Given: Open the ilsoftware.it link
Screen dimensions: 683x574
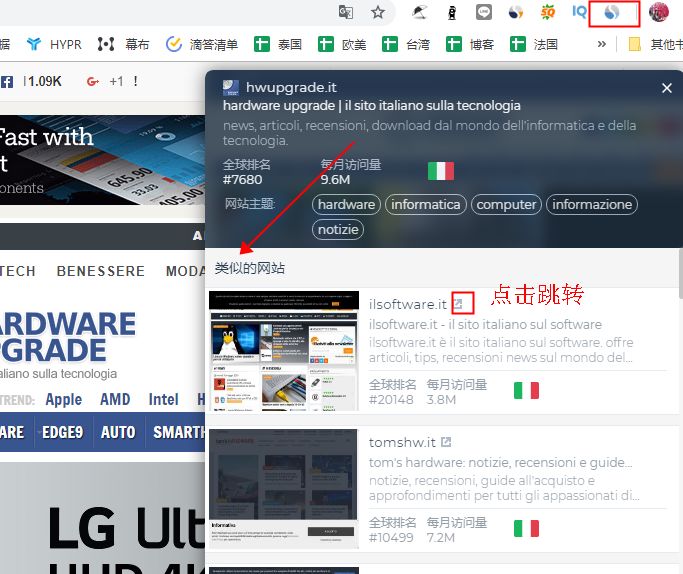Looking at the screenshot, I should coord(408,304).
